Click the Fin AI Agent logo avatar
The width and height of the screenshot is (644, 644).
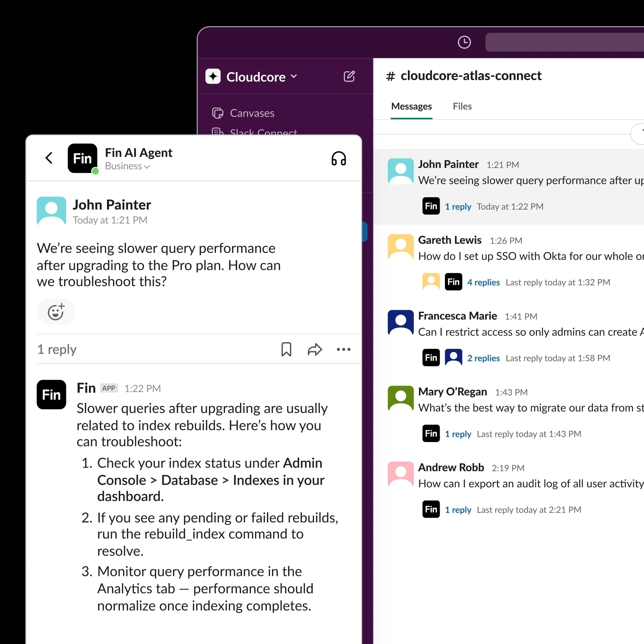pos(83,158)
